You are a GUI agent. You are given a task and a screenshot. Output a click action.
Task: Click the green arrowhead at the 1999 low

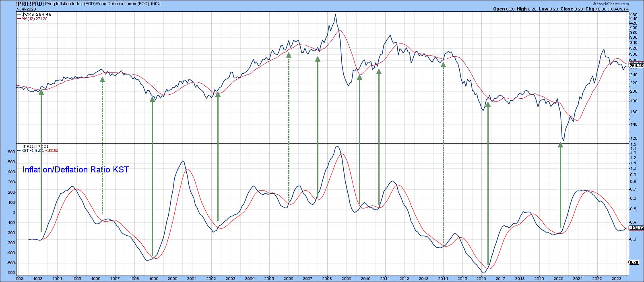[152, 99]
